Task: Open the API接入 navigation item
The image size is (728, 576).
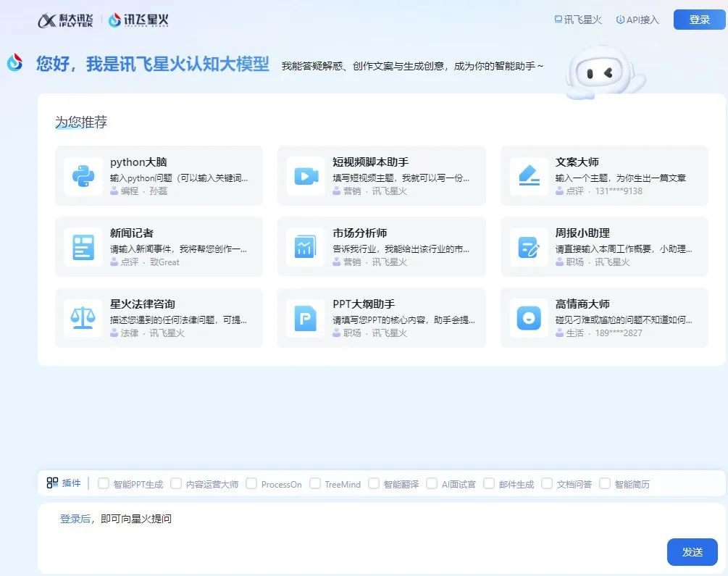Action: (637, 20)
